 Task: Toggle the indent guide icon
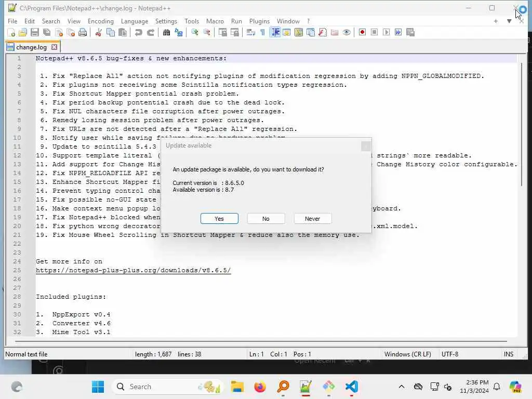coord(275,33)
